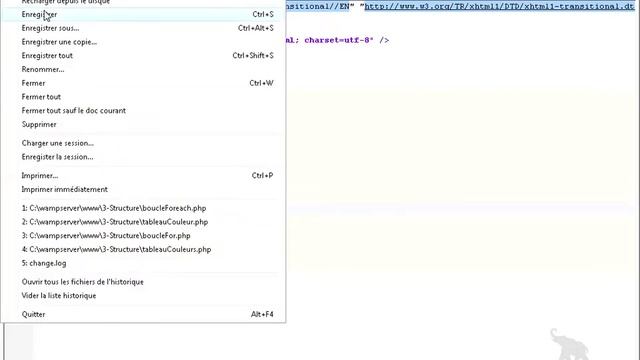Choose Enregister la session... item
Image resolution: width=640 pixels, height=360 pixels.
tap(143, 157)
